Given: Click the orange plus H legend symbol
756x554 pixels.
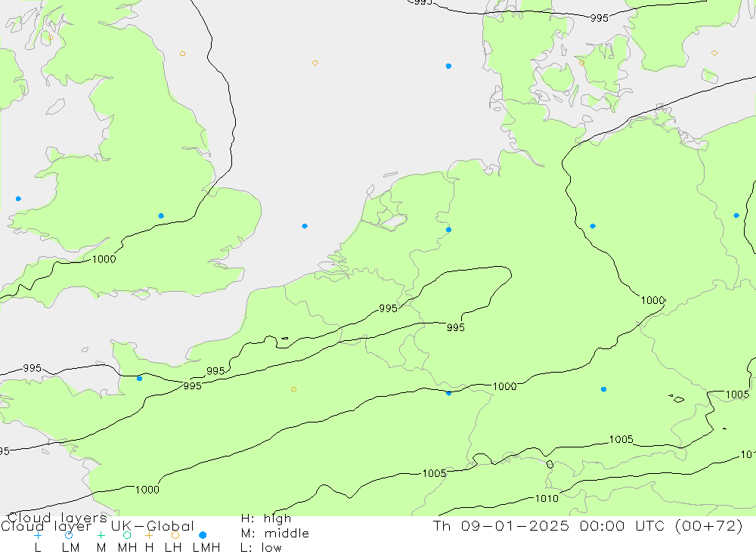Looking at the screenshot, I should point(149,535).
